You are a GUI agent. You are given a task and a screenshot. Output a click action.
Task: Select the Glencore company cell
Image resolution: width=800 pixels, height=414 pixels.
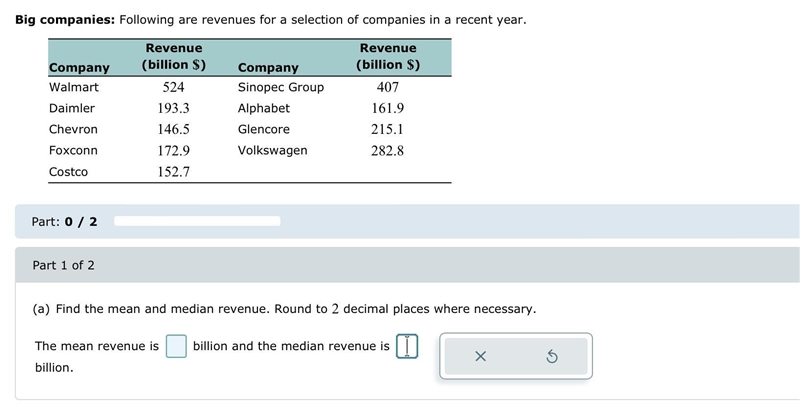point(264,129)
